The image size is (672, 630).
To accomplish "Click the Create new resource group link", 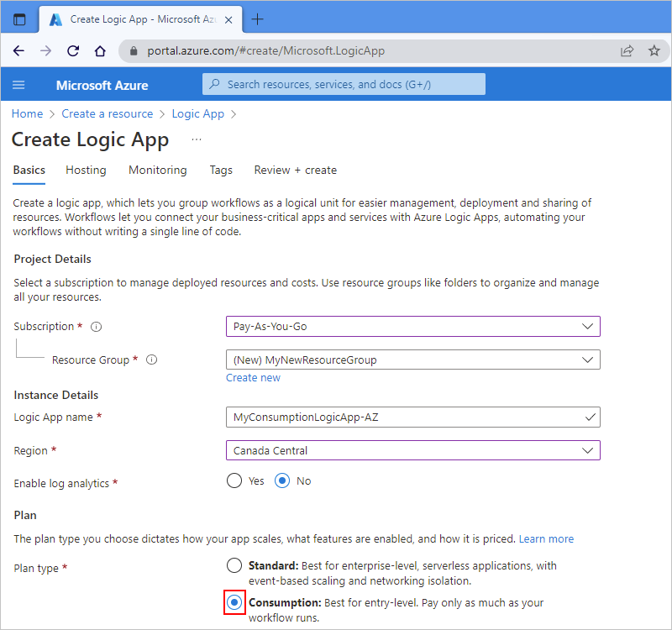I will (253, 378).
